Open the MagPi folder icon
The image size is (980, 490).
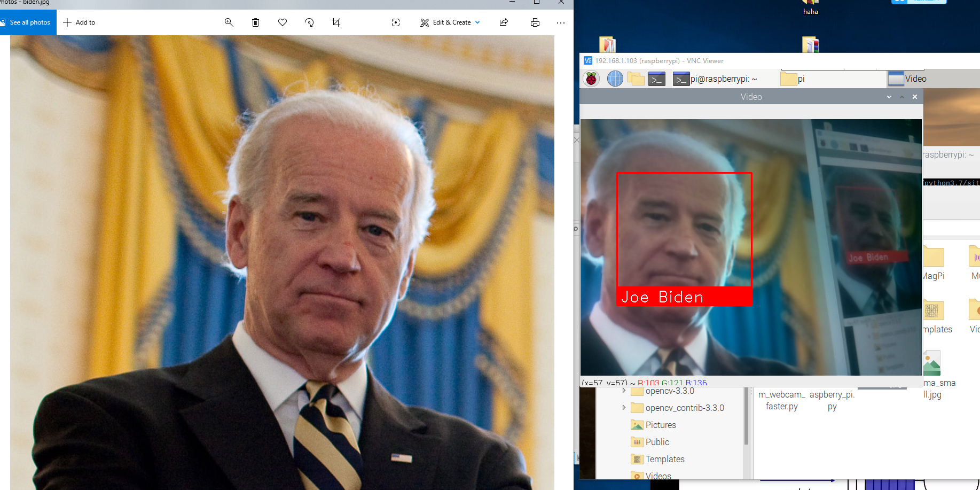pyautogui.click(x=934, y=257)
